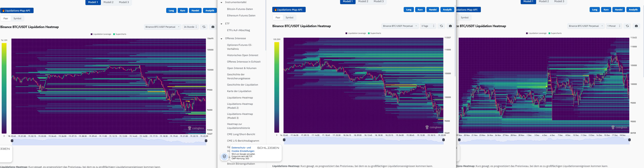Open Heatmap zur Liquidationshistorie in sidebar
The height and width of the screenshot is (168, 644).
[239, 126]
